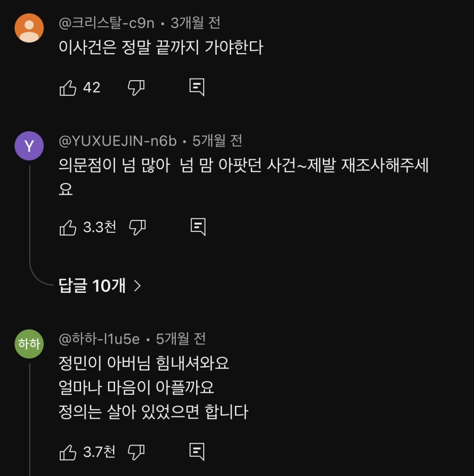This screenshot has width=474, height=476.
Task: Dislike the YUXUEJIN-n6b comment
Action: [137, 227]
